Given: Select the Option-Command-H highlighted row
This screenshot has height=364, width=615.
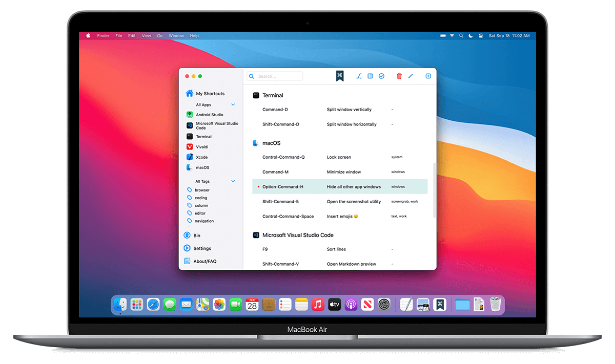Looking at the screenshot, I should 340,187.
